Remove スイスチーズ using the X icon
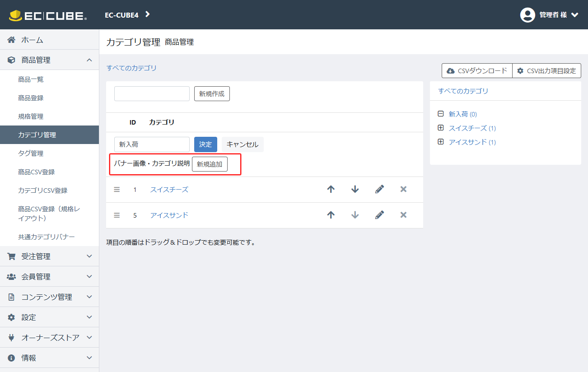Viewport: 588px width, 372px height. click(x=403, y=190)
